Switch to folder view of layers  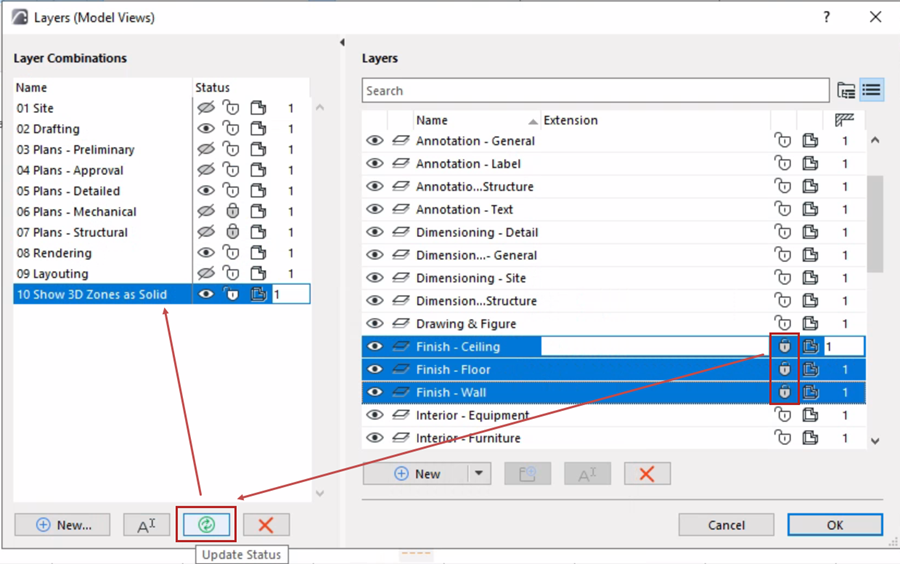[x=845, y=90]
